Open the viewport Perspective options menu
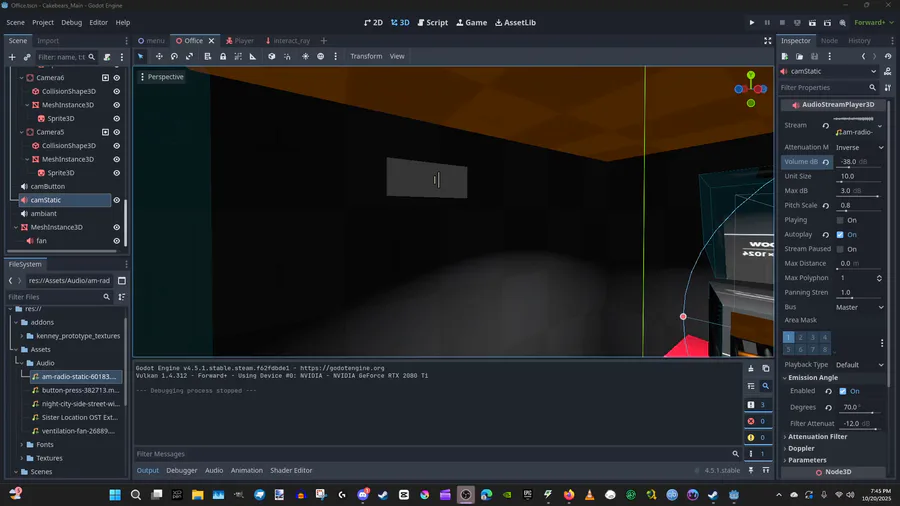The height and width of the screenshot is (506, 900). (161, 76)
